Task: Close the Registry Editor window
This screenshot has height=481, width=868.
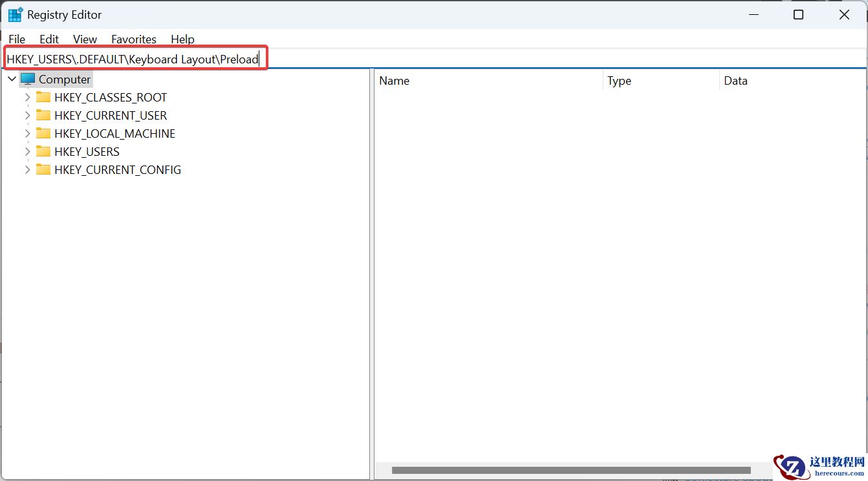Action: [x=844, y=15]
